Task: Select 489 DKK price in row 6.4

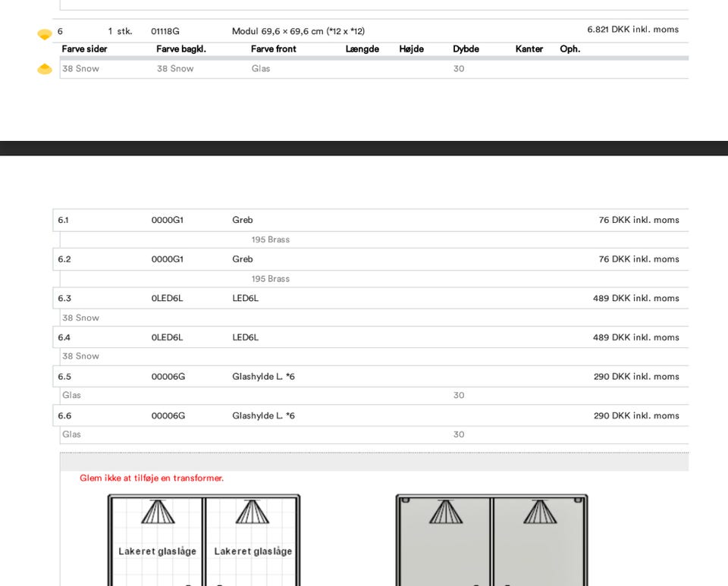Action: coord(636,337)
